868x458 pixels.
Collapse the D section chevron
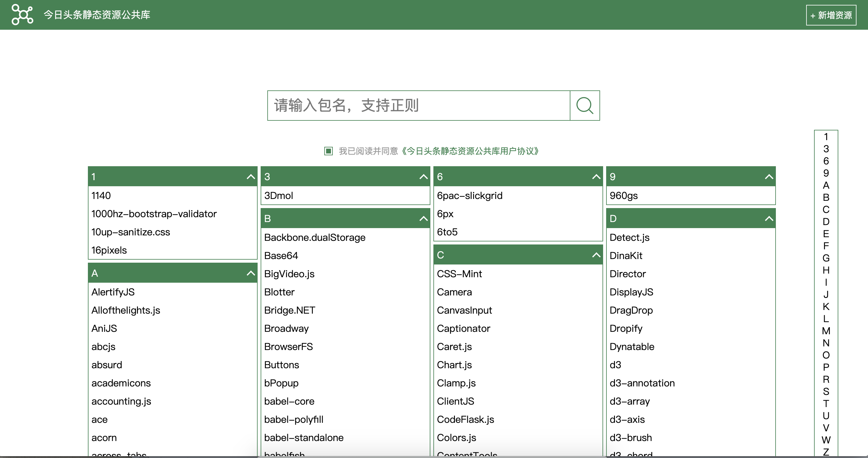coord(769,219)
